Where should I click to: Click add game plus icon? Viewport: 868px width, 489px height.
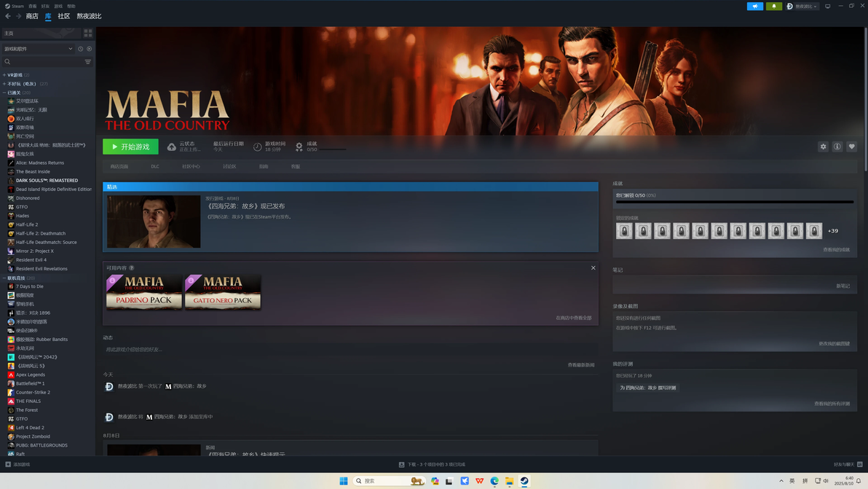(8, 465)
